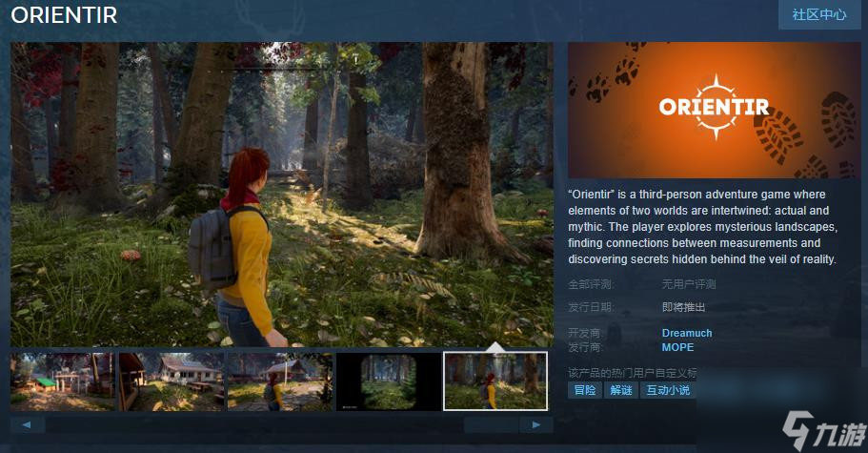Viewport: 868px width, 453px height.
Task: Click the main forest screenshot preview
Action: pyautogui.click(x=282, y=195)
